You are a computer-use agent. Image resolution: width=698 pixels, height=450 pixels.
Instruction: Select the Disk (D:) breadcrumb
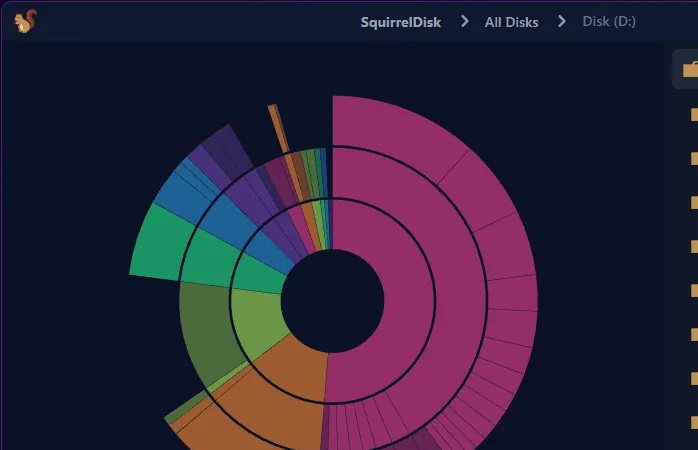pos(609,21)
